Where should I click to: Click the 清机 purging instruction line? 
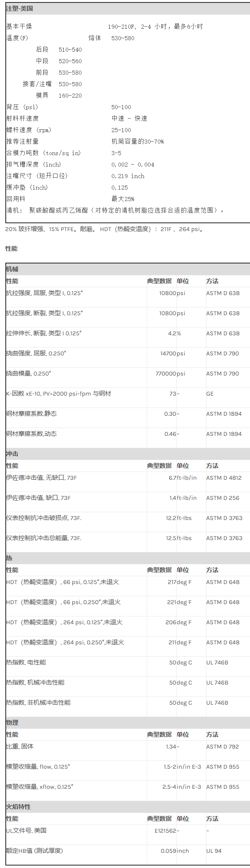pyautogui.click(x=115, y=211)
